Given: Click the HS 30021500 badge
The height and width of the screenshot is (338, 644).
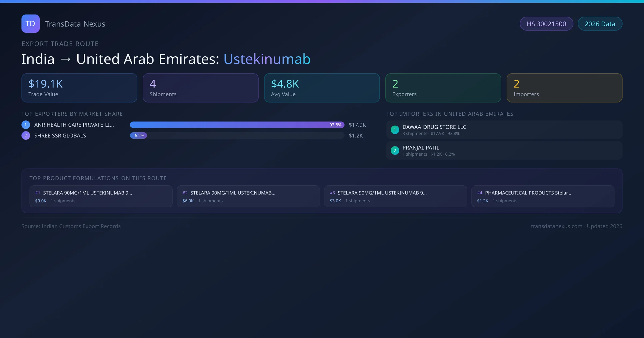Looking at the screenshot, I should [546, 24].
